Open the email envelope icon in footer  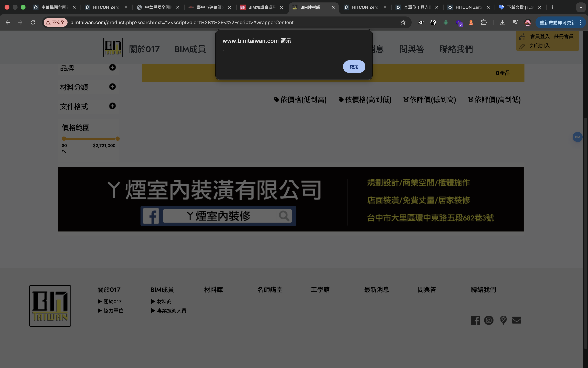(x=517, y=320)
